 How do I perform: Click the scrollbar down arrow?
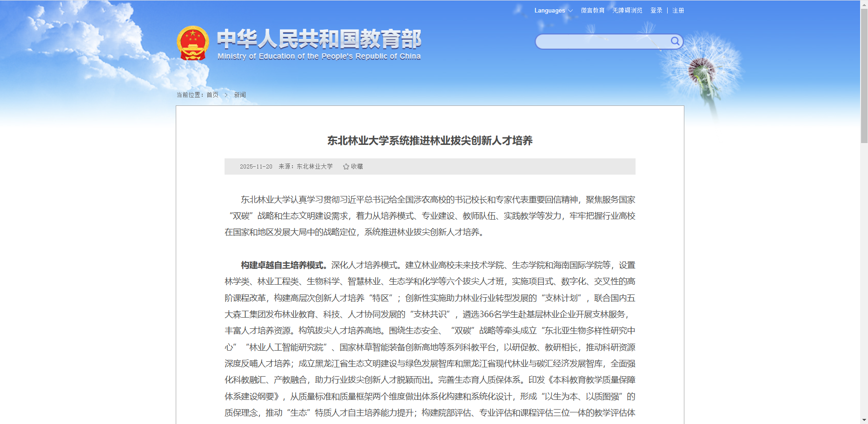tap(864, 420)
